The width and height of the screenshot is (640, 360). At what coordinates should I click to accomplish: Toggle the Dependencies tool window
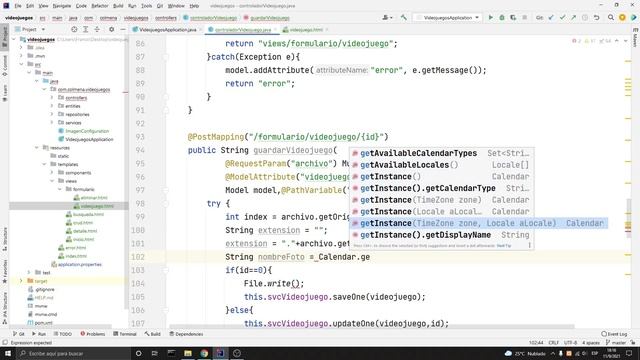[x=187, y=334]
